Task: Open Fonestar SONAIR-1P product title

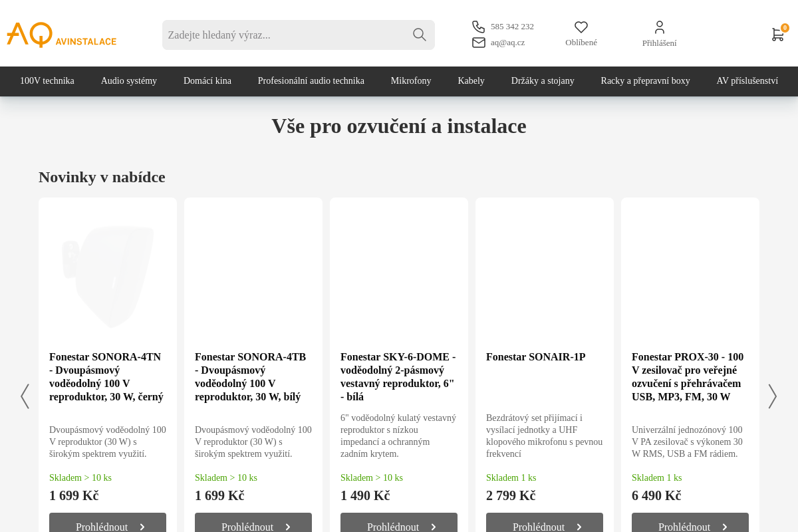Action: pos(536,357)
